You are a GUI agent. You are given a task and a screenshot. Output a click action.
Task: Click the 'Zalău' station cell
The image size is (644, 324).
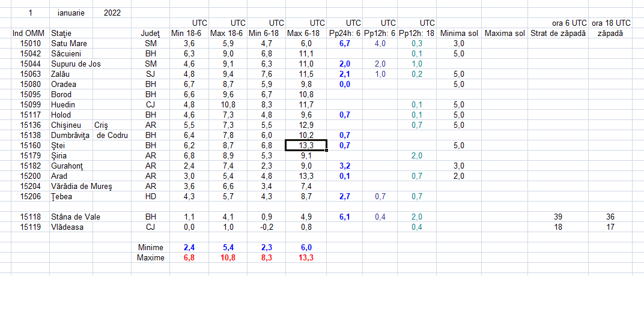(x=71, y=74)
